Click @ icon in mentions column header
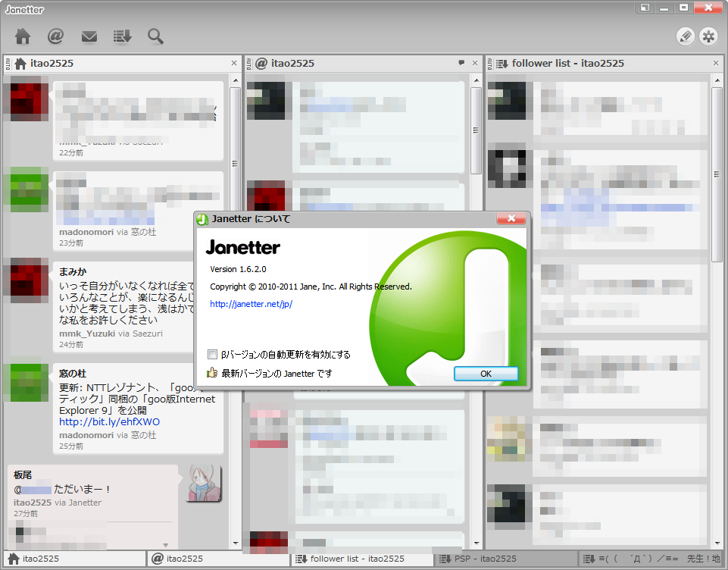Screen dimensions: 728x570 (261, 64)
